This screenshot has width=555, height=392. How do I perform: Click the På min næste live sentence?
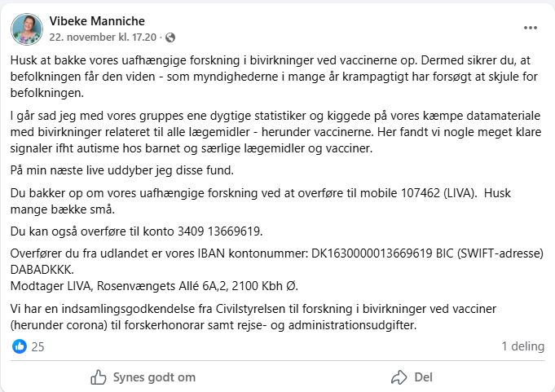122,170
